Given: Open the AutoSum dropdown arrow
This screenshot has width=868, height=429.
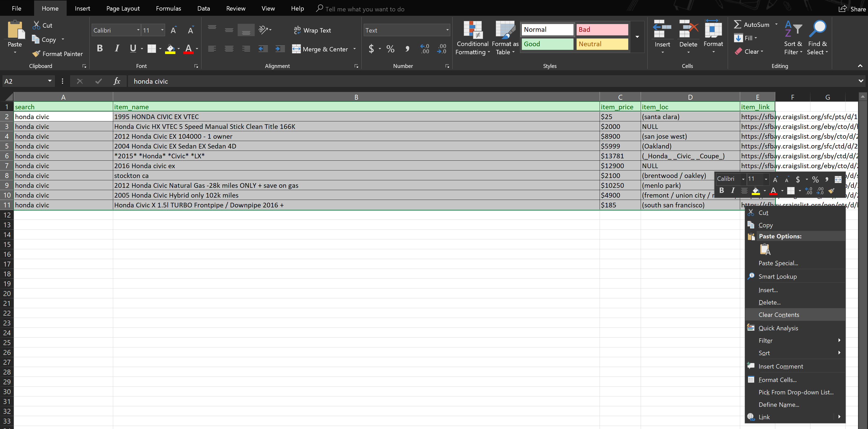Looking at the screenshot, I should (776, 25).
